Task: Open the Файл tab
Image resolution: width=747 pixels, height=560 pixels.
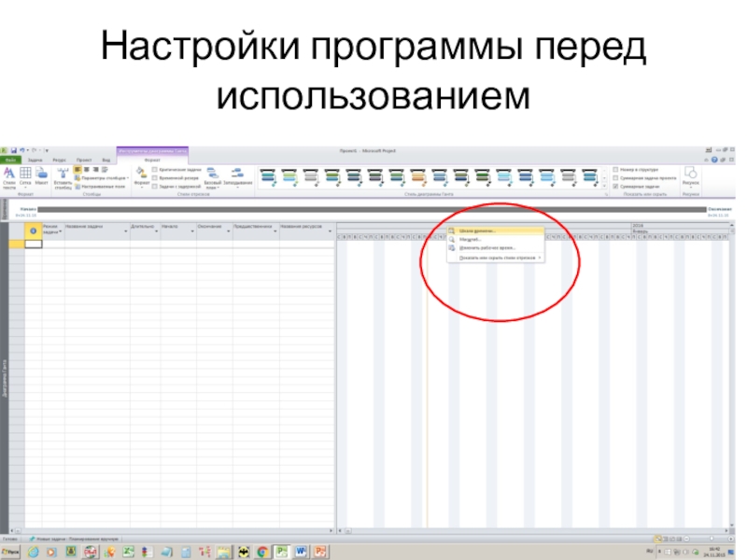Action: coord(9,161)
